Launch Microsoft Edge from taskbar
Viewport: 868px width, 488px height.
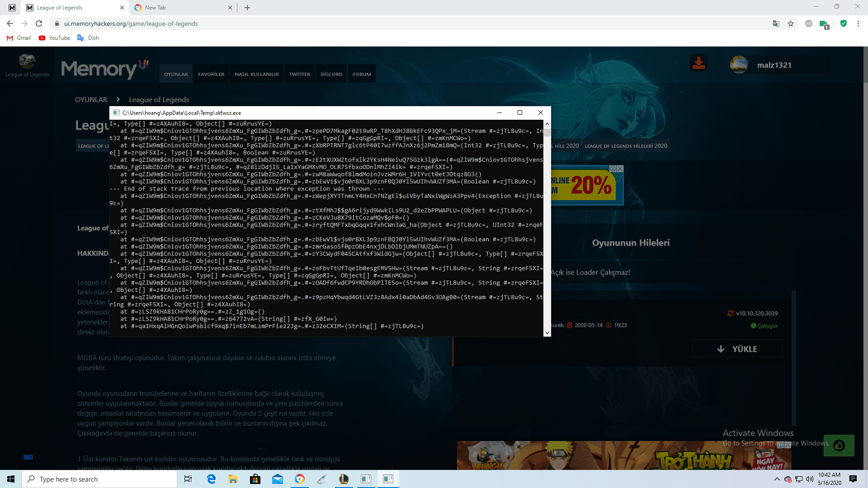click(211, 479)
